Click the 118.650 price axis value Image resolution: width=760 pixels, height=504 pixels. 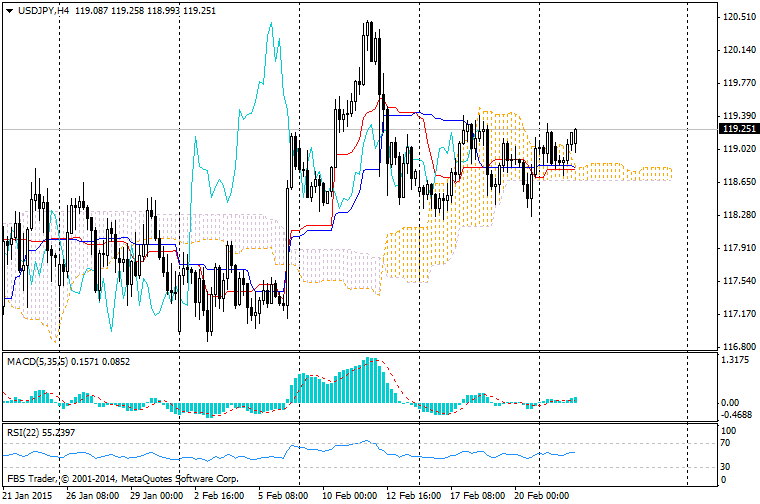(x=739, y=182)
